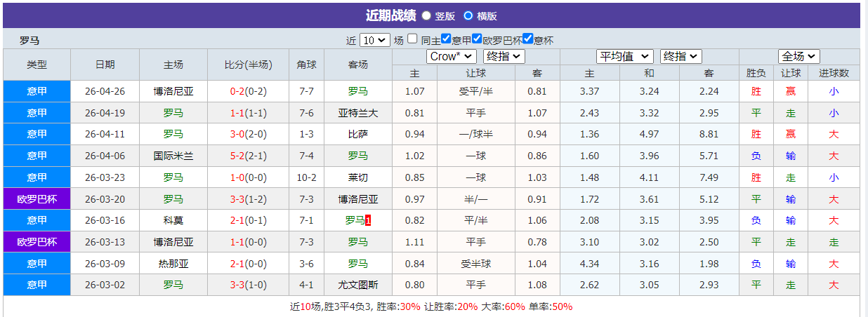Image resolution: width=868 pixels, height=317 pixels.
Task: Open the match count dropdown showing 10
Action: point(374,40)
